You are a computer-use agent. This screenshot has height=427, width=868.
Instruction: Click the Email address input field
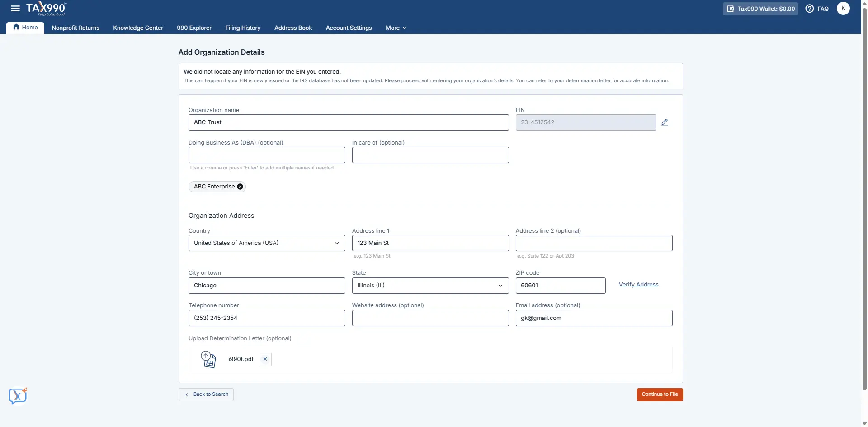tap(594, 318)
